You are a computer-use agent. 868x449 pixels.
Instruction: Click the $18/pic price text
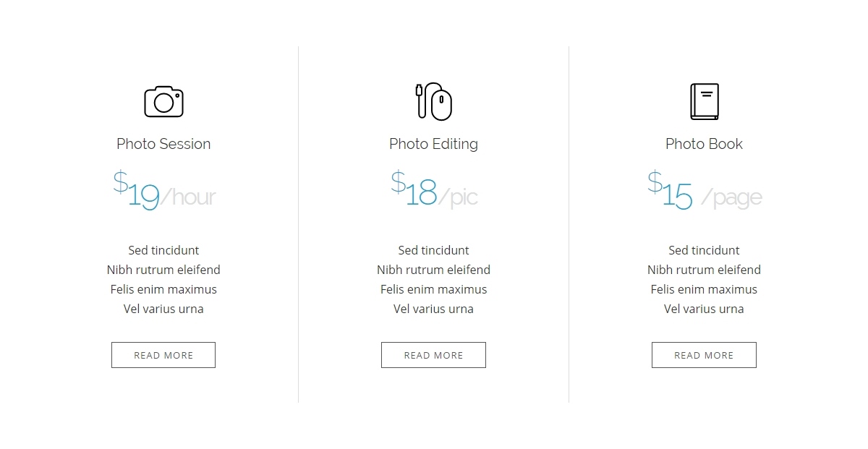coord(434,189)
